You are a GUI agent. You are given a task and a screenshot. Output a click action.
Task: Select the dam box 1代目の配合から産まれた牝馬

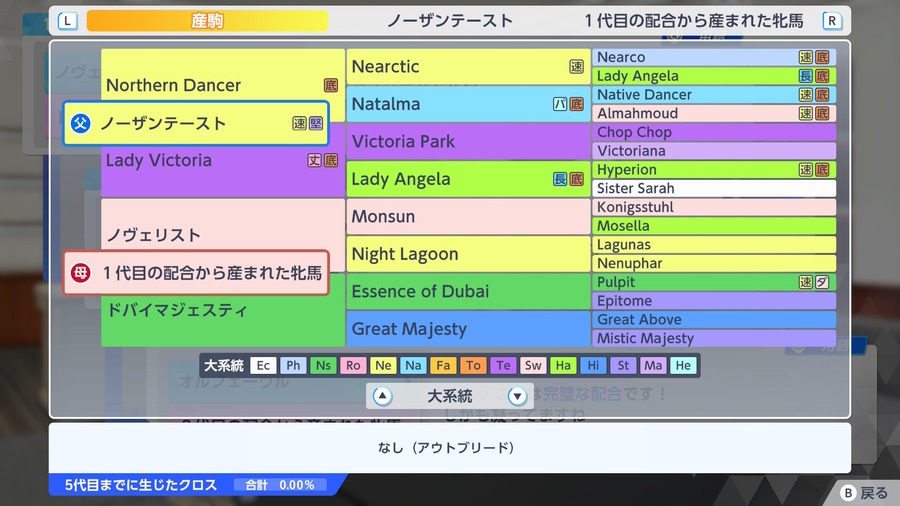pyautogui.click(x=196, y=273)
